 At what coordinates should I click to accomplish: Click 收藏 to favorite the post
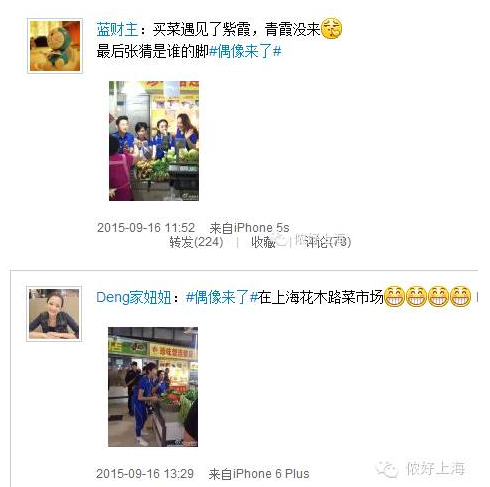pos(263,242)
